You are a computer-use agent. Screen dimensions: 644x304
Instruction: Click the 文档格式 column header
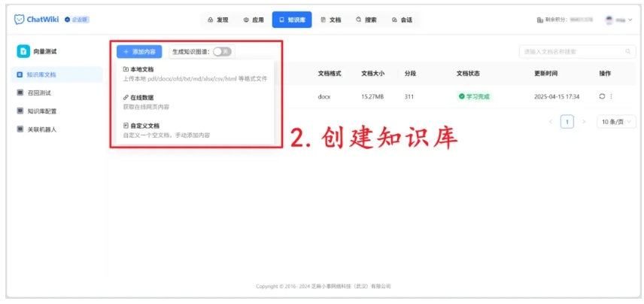[x=330, y=74]
